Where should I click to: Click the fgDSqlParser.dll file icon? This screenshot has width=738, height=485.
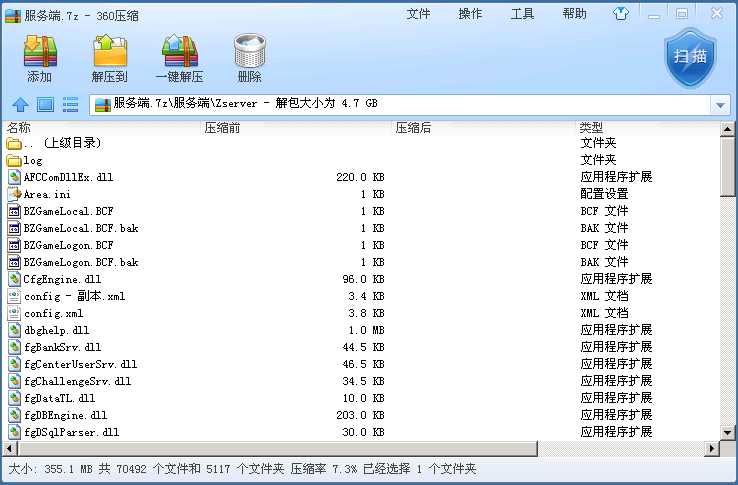15,432
